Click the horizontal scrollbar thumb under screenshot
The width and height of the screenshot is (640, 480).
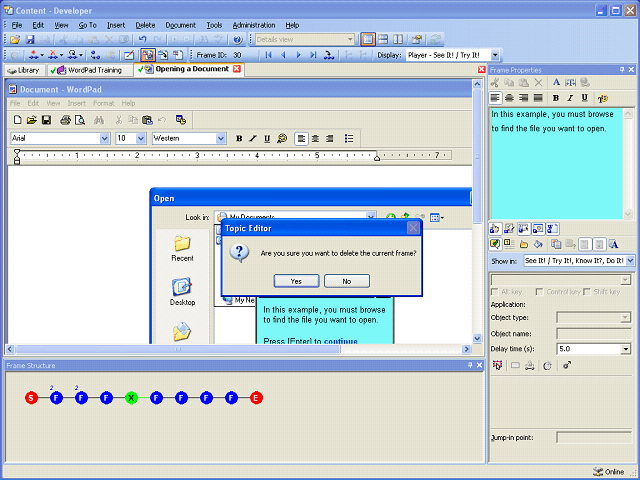coord(178,349)
